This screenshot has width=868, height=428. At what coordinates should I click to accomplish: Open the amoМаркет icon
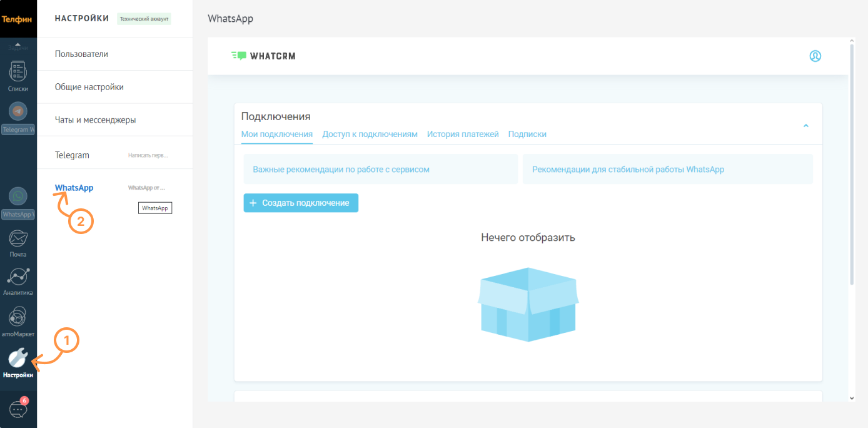tap(18, 317)
